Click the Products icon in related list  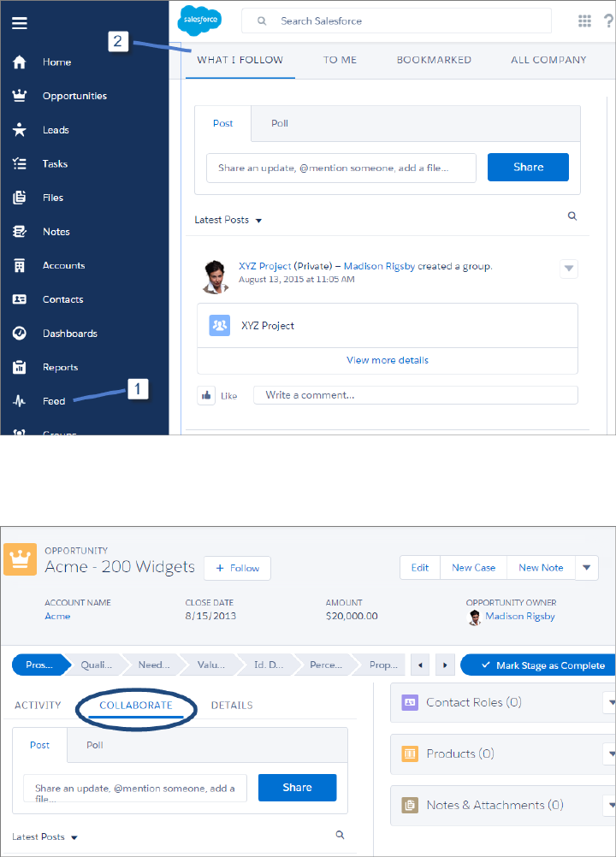pyautogui.click(x=410, y=754)
